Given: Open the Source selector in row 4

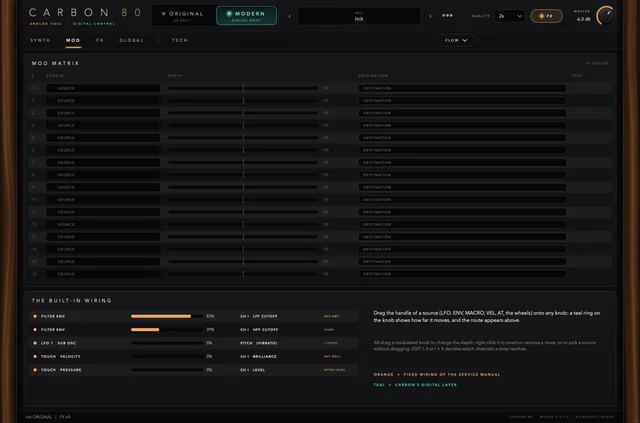Looking at the screenshot, I should 103,125.
